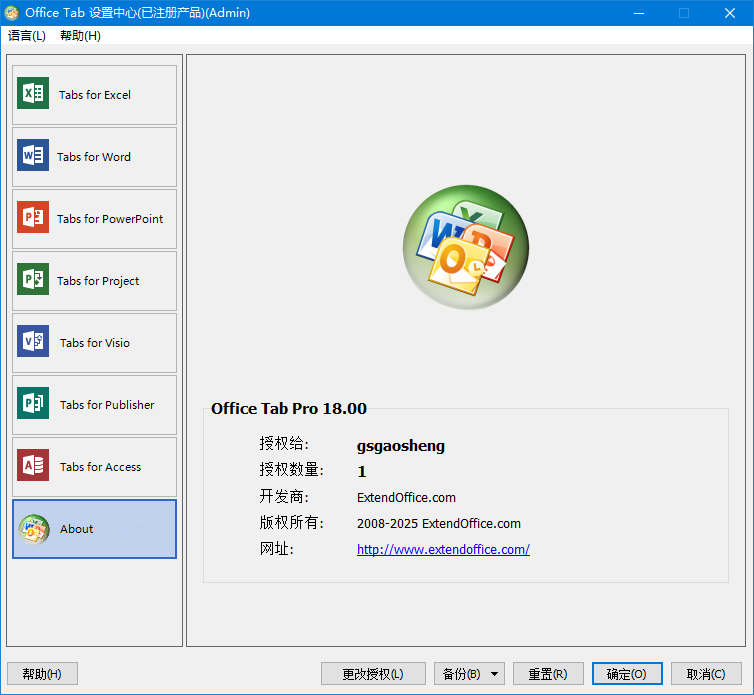Minimize the Office Tab window
Screen dimensions: 754x695
click(x=639, y=13)
